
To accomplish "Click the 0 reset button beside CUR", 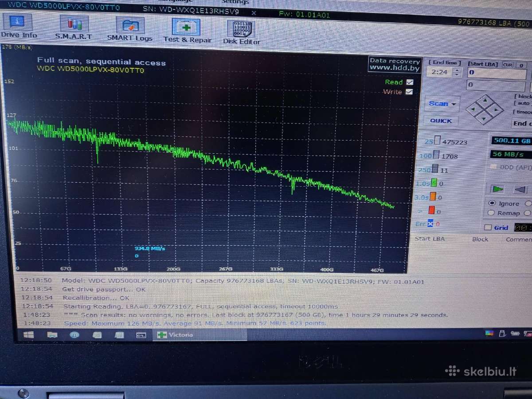I will [521, 65].
